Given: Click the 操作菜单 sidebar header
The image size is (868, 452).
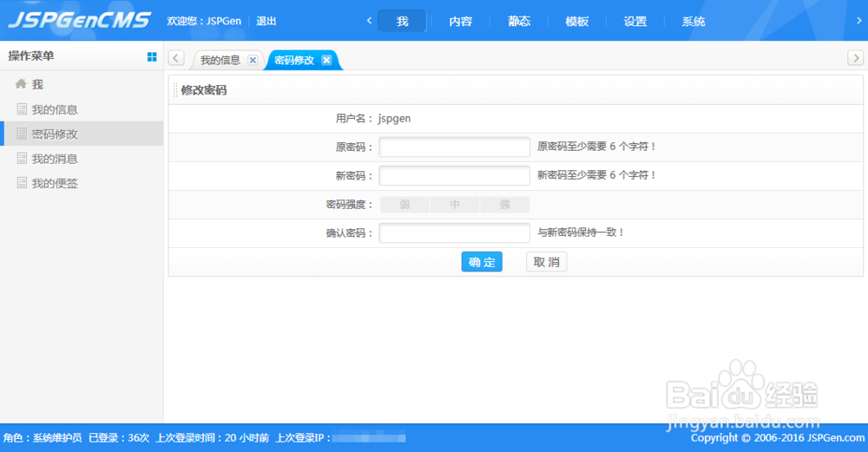Looking at the screenshot, I should point(31,56).
